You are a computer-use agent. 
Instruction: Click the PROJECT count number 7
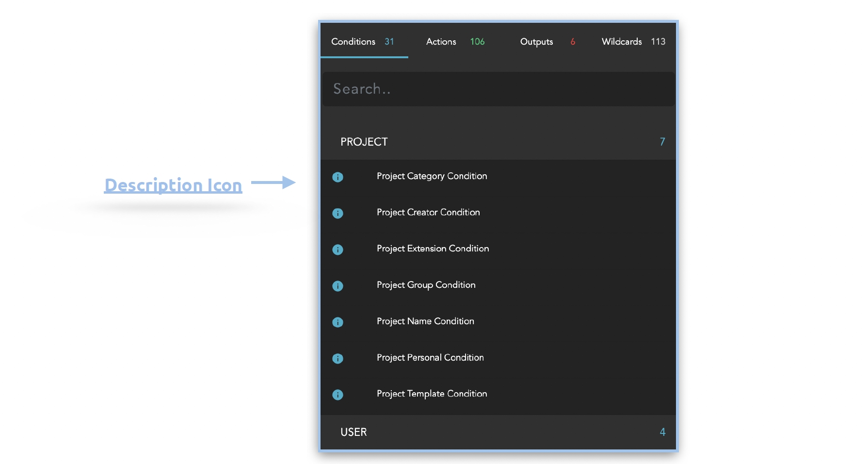coord(662,142)
